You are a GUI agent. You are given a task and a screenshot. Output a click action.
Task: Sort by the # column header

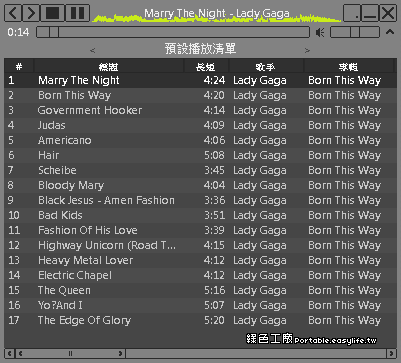(x=19, y=67)
